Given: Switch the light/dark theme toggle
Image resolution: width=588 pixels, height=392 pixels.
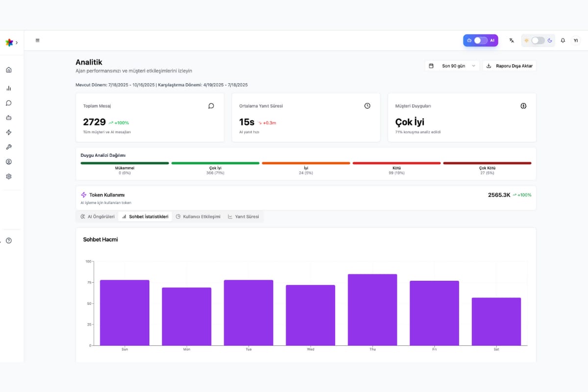Looking at the screenshot, I should pyautogui.click(x=538, y=41).
